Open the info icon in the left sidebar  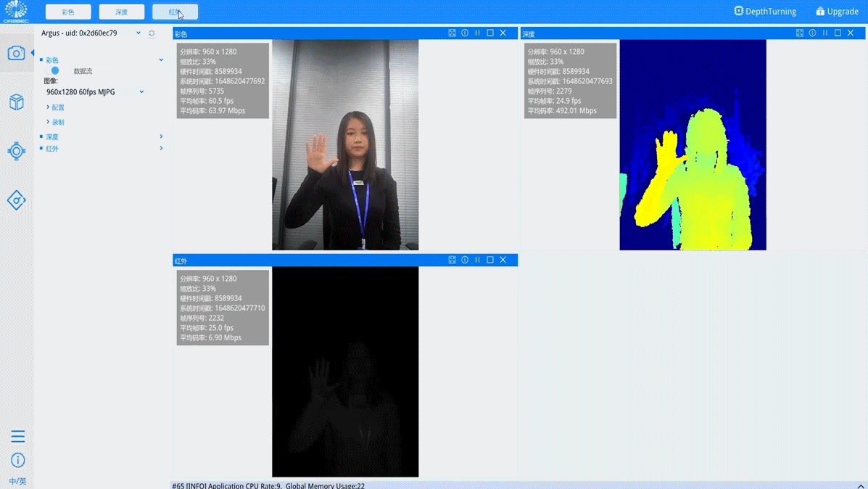[17, 460]
